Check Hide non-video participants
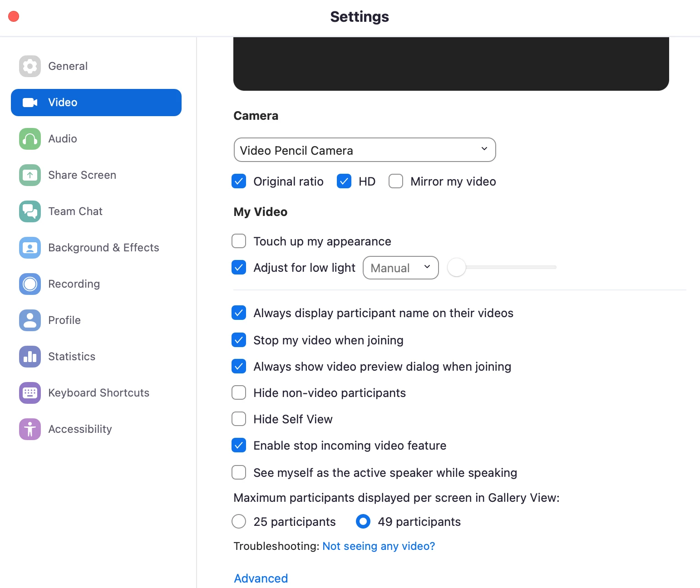 coord(239,392)
